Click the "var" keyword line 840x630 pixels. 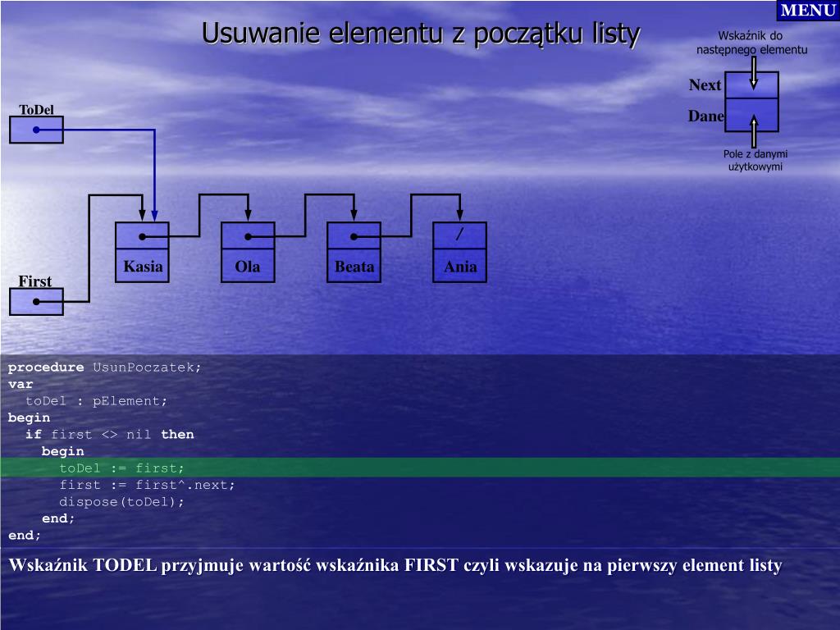(x=21, y=385)
